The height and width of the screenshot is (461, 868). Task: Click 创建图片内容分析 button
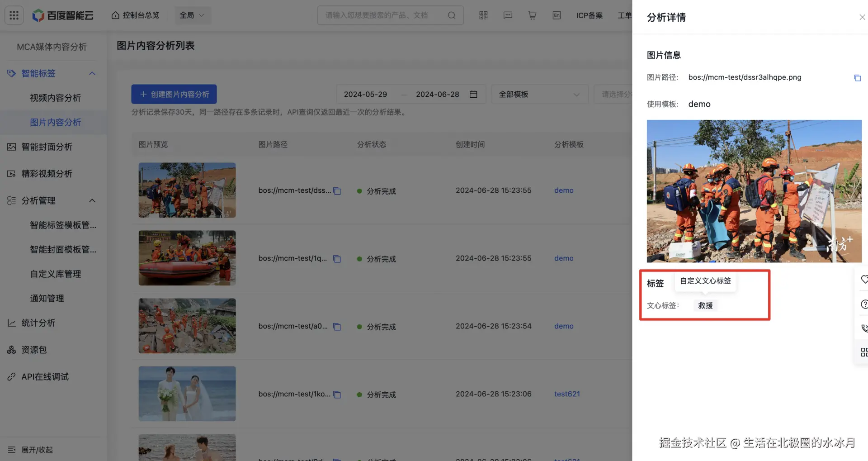pos(174,94)
